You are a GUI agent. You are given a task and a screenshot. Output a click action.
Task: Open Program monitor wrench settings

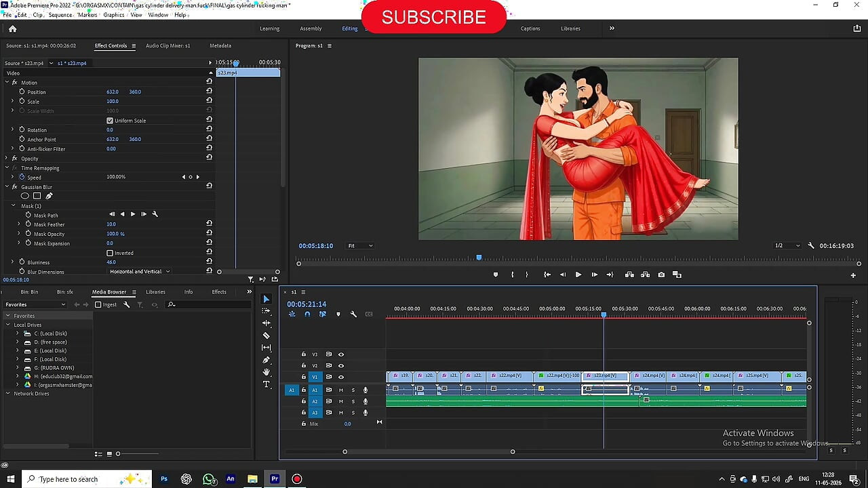[811, 245]
